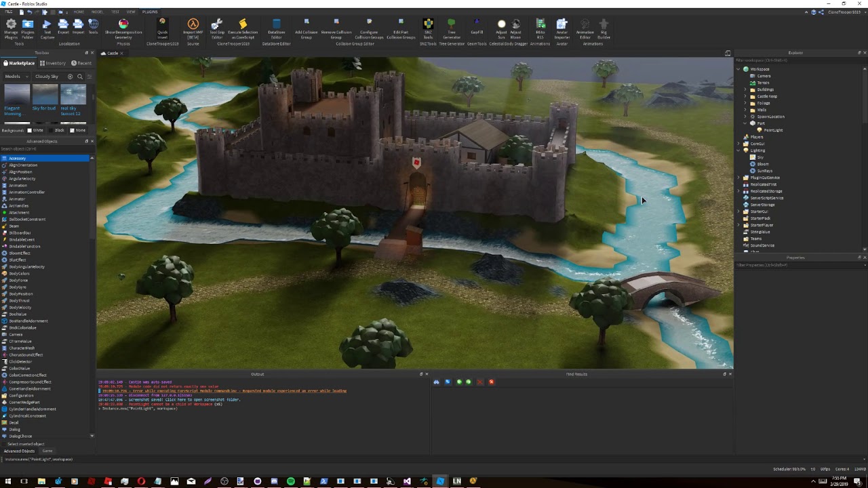868x488 pixels.
Task: Click the Adjust Sun tool
Action: pyautogui.click(x=501, y=28)
